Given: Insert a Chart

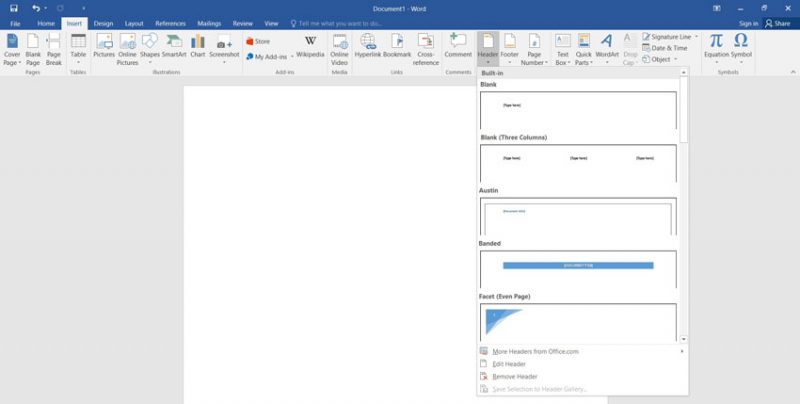Looking at the screenshot, I should click(x=197, y=46).
